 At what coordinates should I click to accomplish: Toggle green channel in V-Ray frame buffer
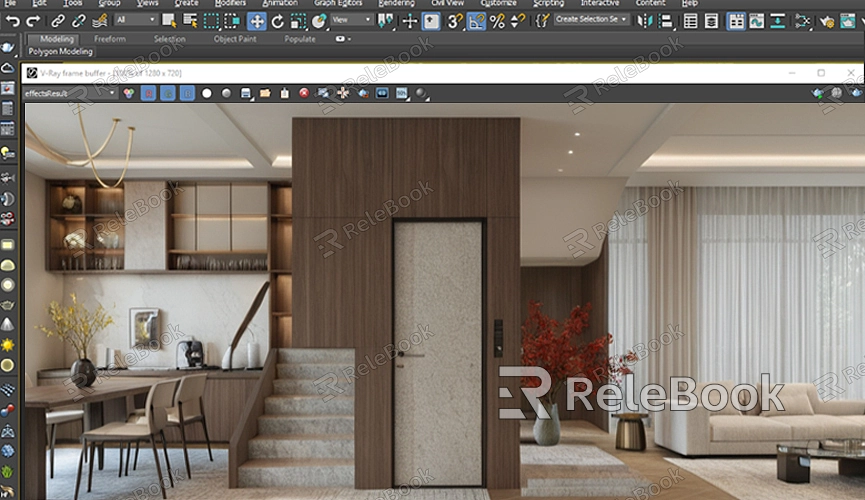click(168, 93)
